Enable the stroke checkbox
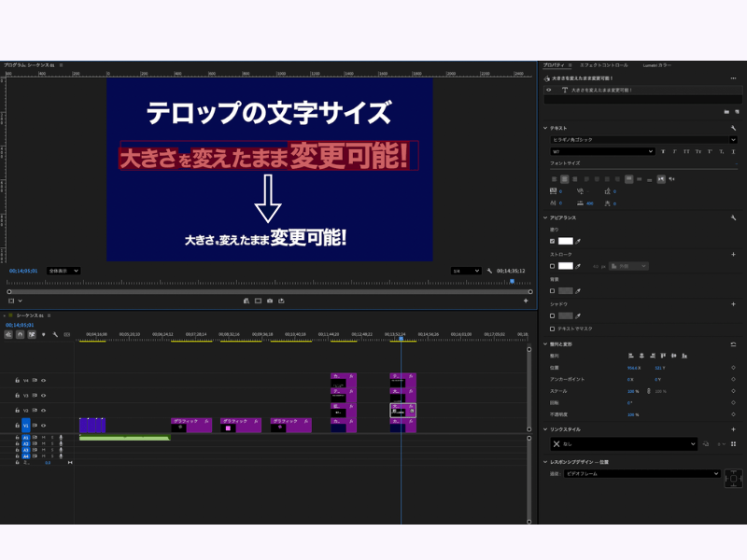 point(552,266)
